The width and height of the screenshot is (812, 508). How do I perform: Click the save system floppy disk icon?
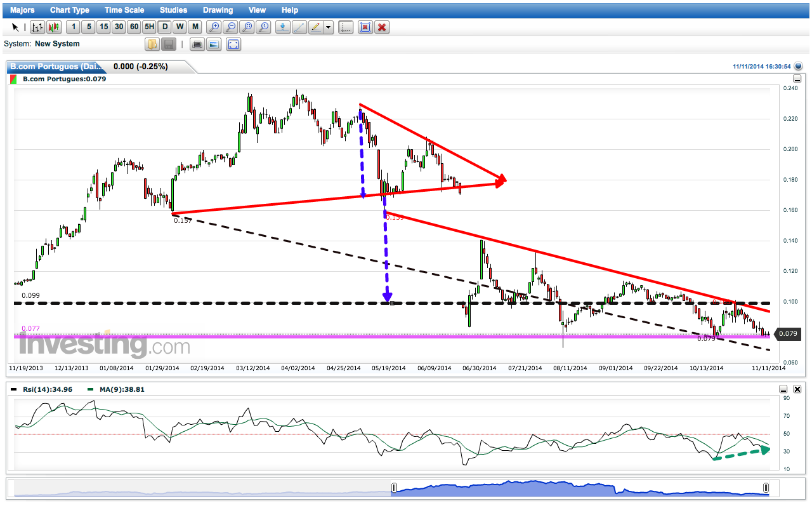169,44
